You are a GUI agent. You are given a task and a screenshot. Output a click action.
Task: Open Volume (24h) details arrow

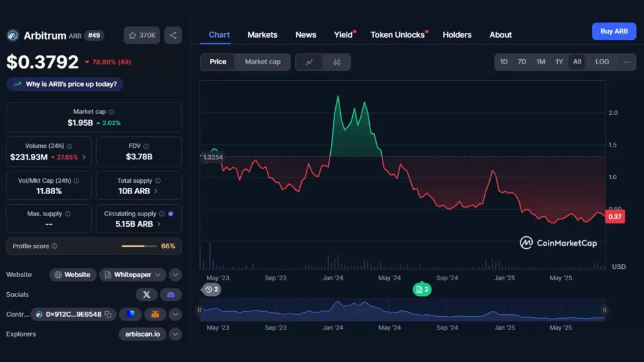point(84,157)
